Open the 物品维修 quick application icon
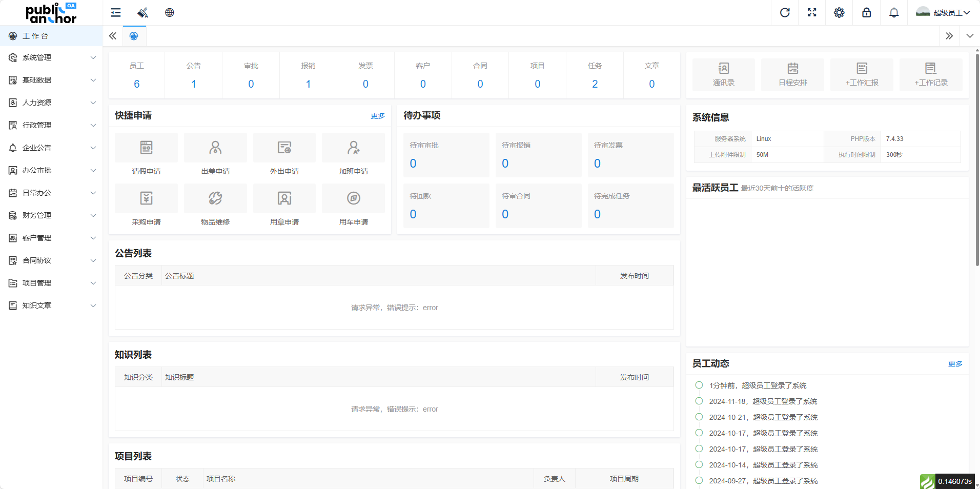The width and height of the screenshot is (980, 489). click(215, 198)
